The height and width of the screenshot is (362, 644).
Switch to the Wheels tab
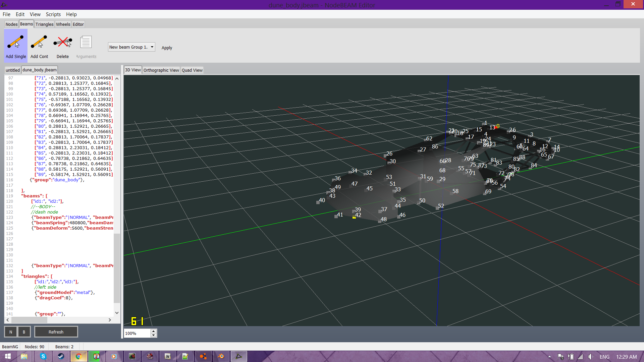[x=63, y=24]
